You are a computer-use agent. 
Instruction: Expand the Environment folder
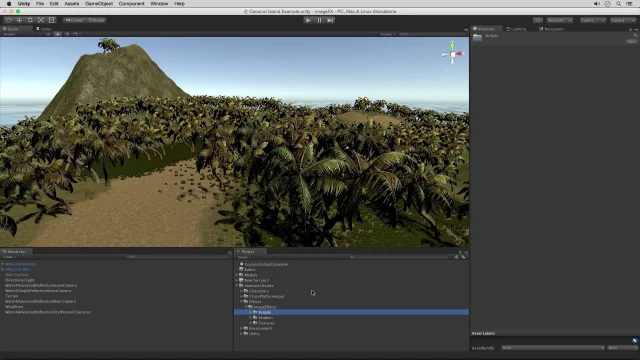tap(242, 328)
